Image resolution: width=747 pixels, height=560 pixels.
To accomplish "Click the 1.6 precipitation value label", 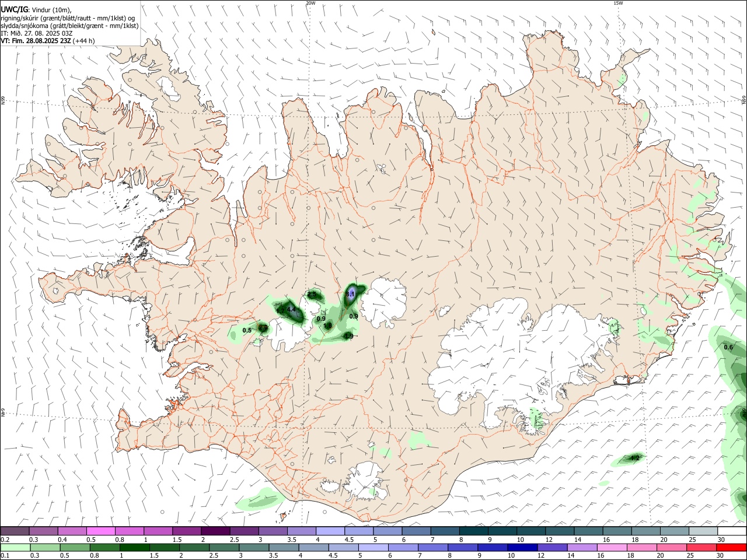I will (328, 325).
